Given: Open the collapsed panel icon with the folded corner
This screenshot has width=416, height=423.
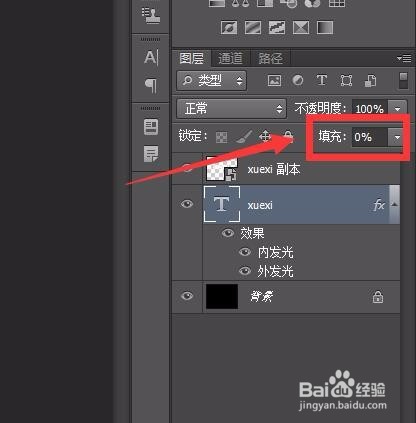Looking at the screenshot, I should point(151,154).
